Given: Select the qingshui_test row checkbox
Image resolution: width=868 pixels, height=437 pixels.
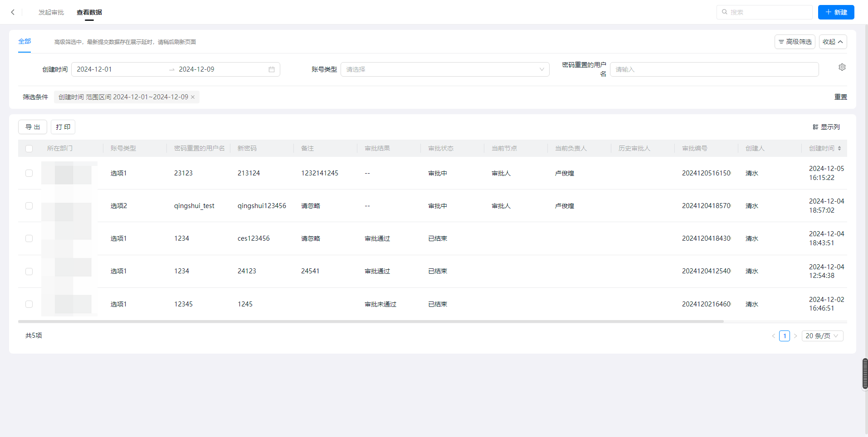Looking at the screenshot, I should point(29,206).
